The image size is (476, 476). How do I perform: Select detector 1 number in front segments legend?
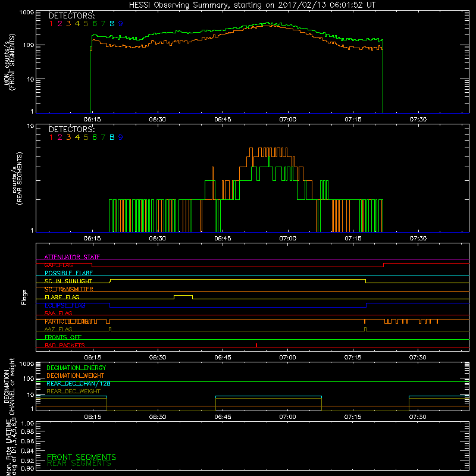(51, 24)
